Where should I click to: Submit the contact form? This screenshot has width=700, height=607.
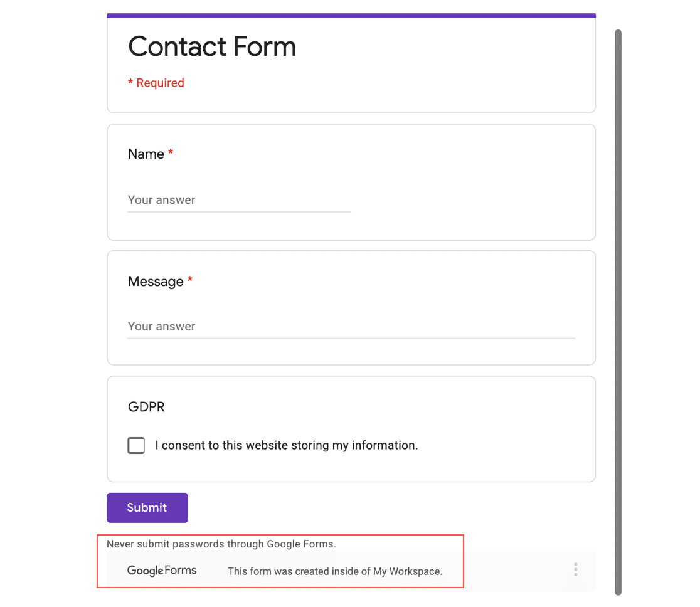[x=147, y=507]
